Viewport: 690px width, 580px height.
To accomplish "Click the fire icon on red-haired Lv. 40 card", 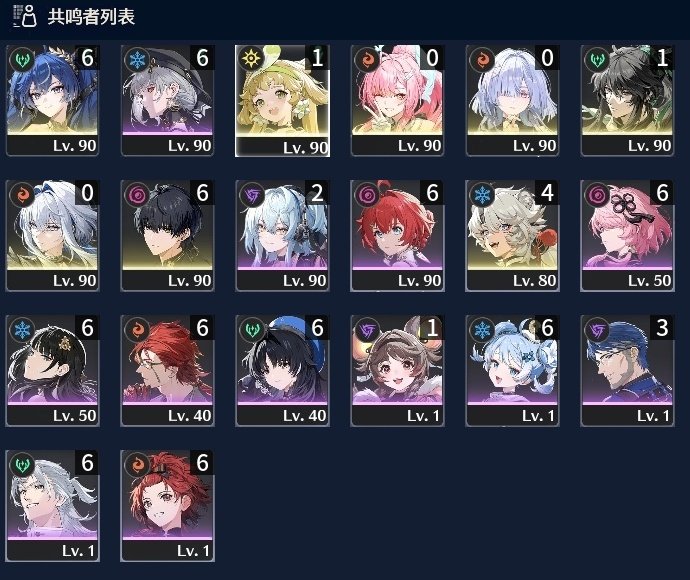I will point(137,329).
